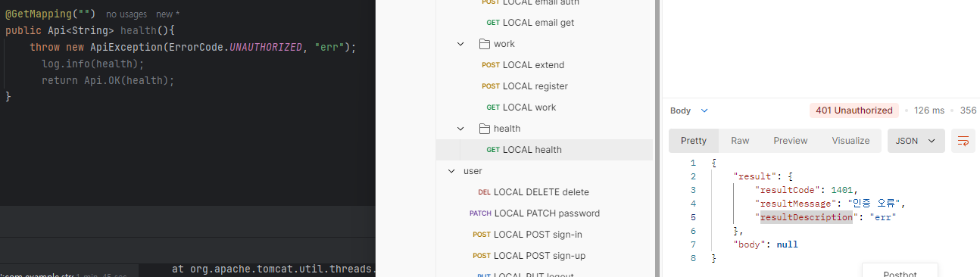Switch to the Pretty response view
The width and height of the screenshot is (980, 277).
click(694, 141)
